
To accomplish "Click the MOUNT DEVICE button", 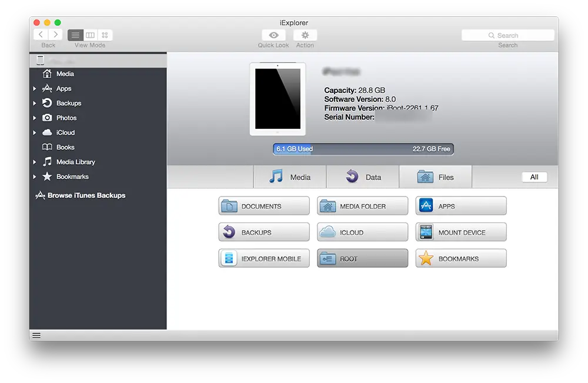I will pos(461,232).
